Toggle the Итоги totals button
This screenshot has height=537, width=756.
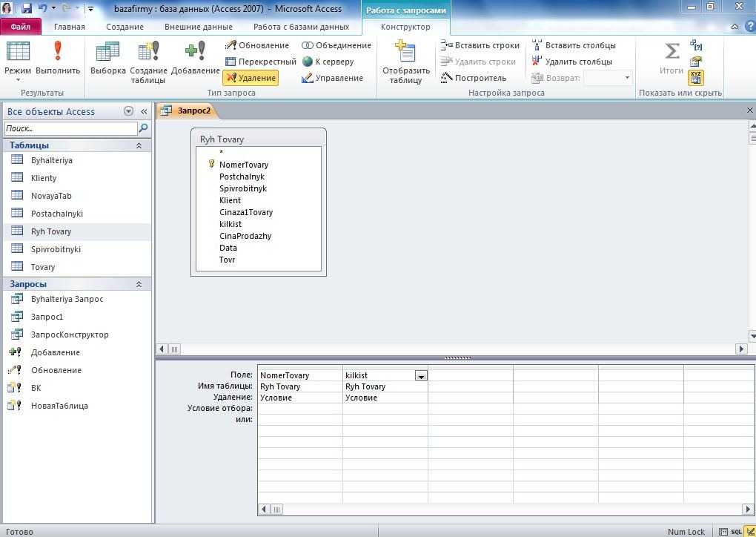pyautogui.click(x=672, y=58)
